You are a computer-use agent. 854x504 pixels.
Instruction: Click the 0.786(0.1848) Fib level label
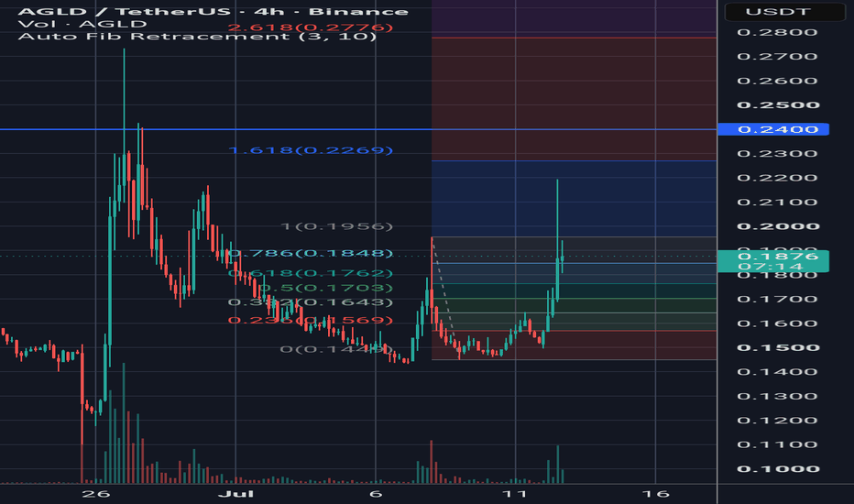tap(311, 253)
